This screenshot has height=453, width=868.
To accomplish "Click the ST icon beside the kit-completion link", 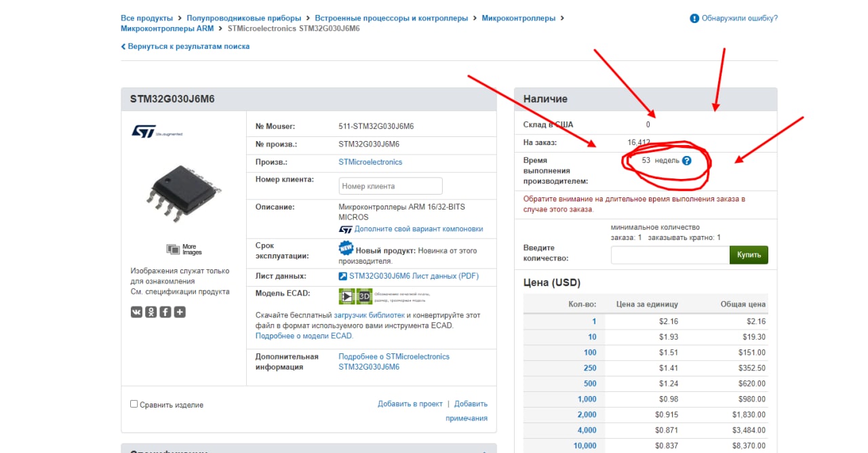I will (345, 229).
